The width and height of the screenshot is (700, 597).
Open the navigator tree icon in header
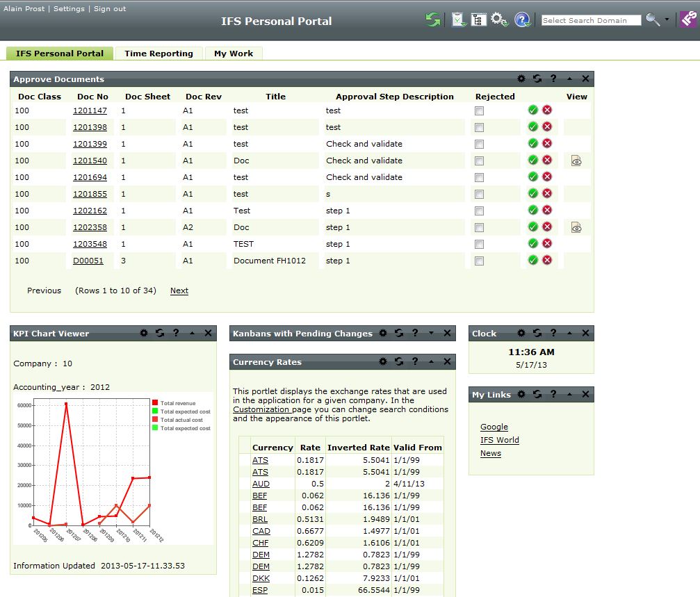coord(478,20)
